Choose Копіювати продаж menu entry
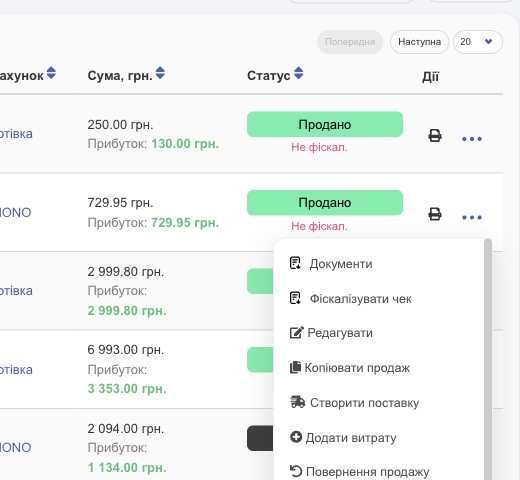 [357, 368]
